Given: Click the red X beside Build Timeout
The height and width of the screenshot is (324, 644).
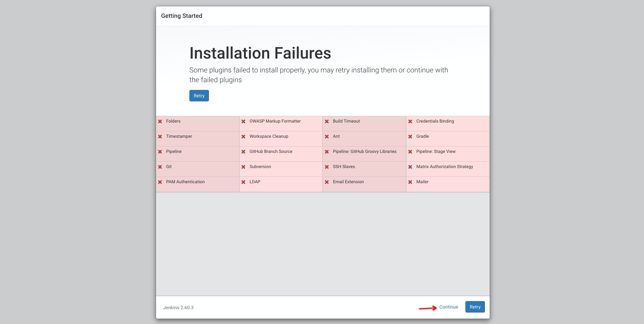Looking at the screenshot, I should 327,121.
